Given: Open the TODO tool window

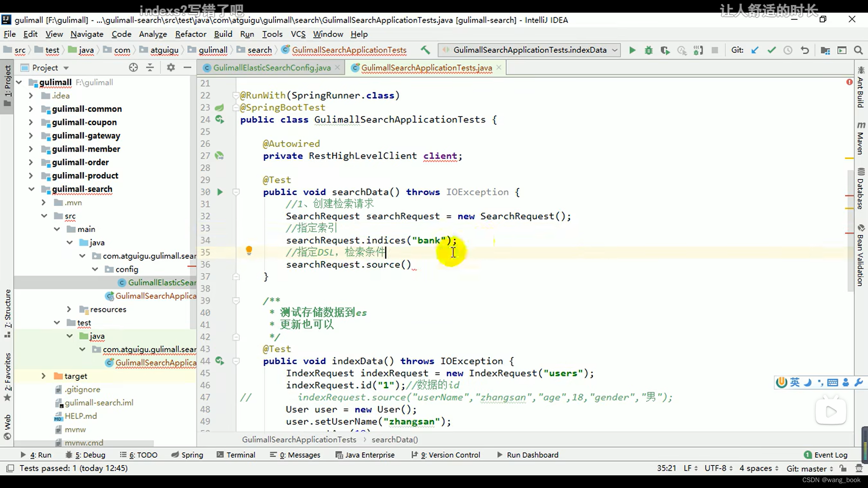Looking at the screenshot, I should point(139,455).
